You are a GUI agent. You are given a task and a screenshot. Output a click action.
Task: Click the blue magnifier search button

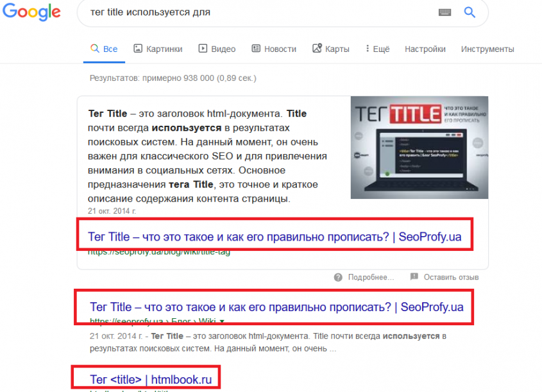point(470,12)
